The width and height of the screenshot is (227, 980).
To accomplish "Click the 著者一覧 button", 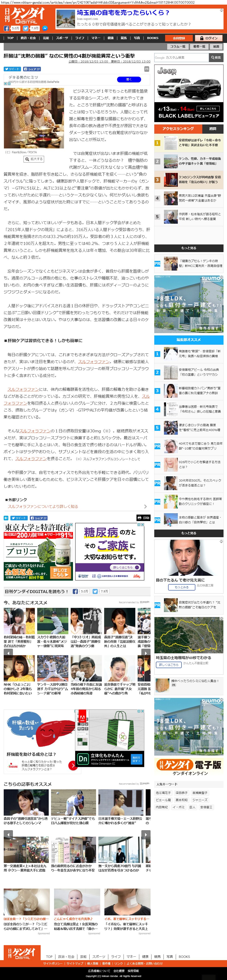I will click(x=199, y=46).
